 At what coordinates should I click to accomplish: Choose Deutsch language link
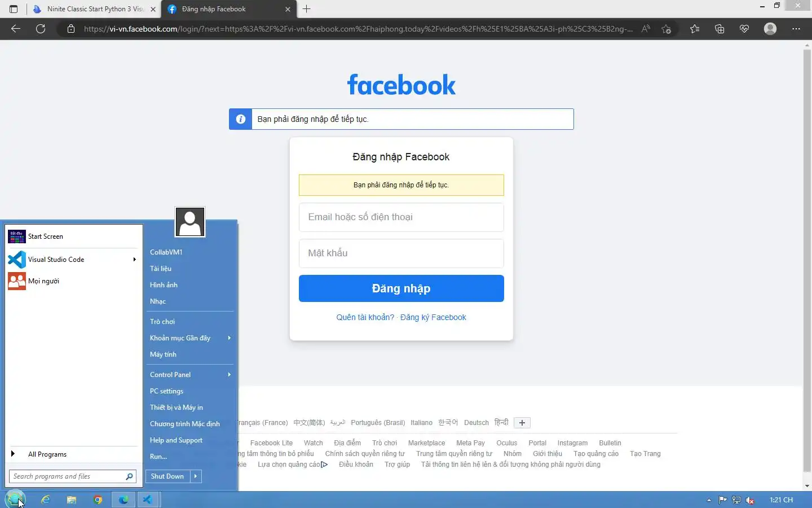tap(476, 423)
